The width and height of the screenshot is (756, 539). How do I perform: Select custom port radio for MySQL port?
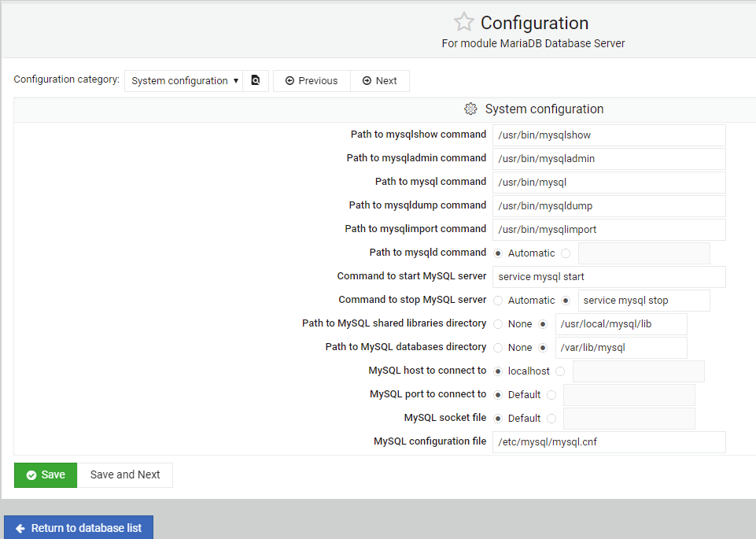pos(551,395)
